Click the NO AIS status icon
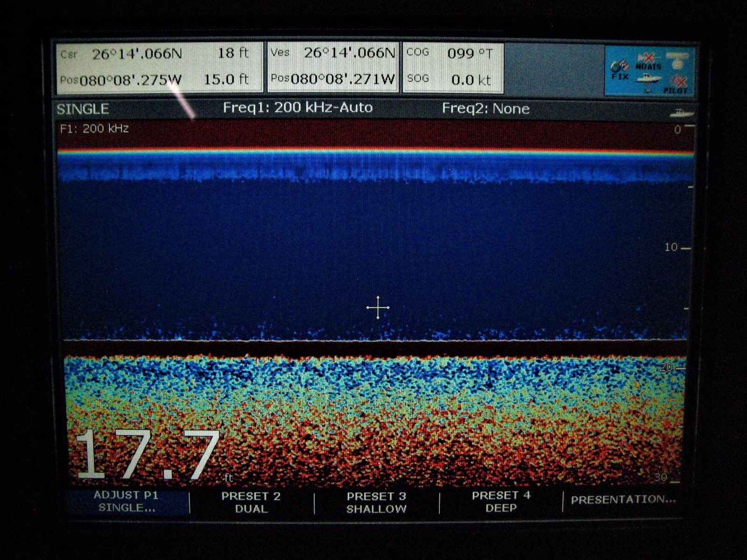This screenshot has height=560, width=747. pos(648,62)
